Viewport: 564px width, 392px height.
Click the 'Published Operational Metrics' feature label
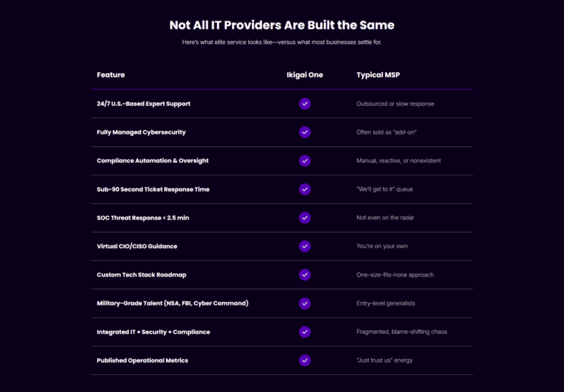pyautogui.click(x=142, y=360)
